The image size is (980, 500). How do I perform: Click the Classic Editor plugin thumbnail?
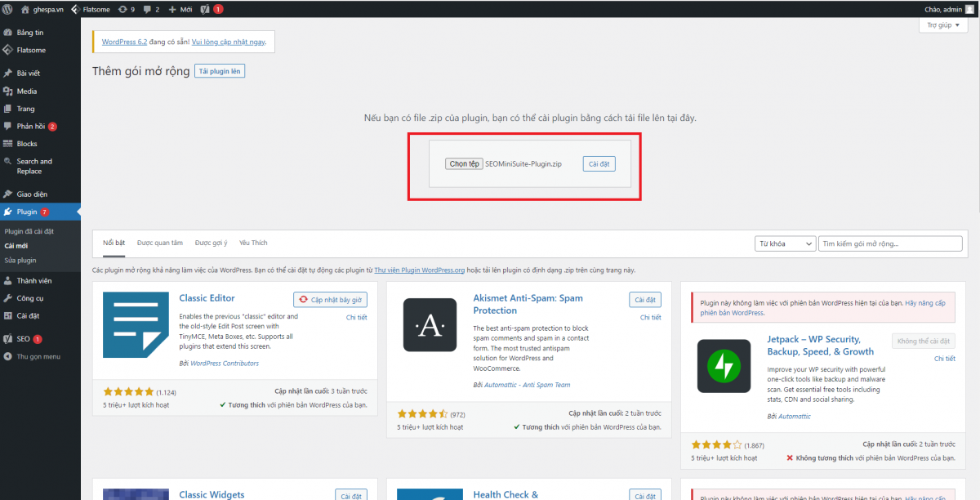pos(136,325)
